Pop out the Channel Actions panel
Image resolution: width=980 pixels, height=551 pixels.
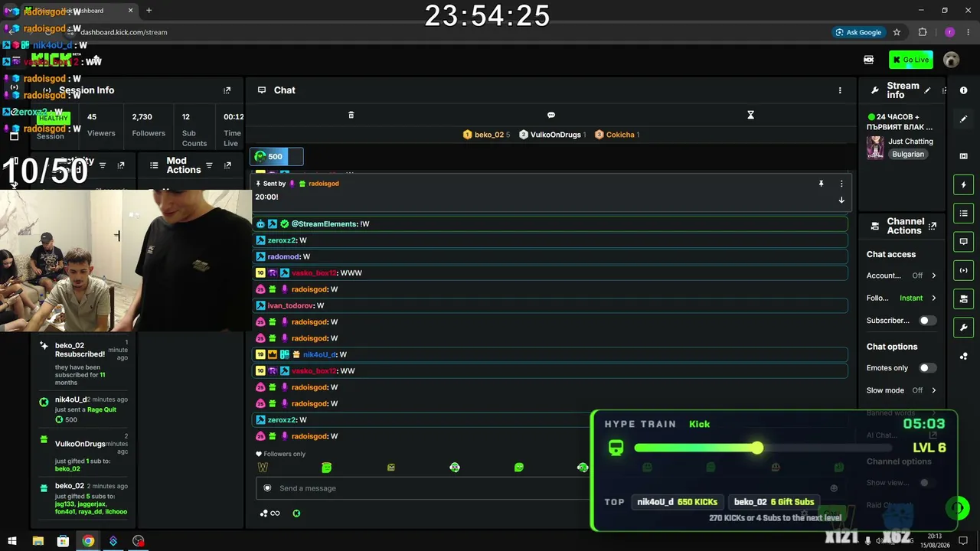tap(932, 227)
